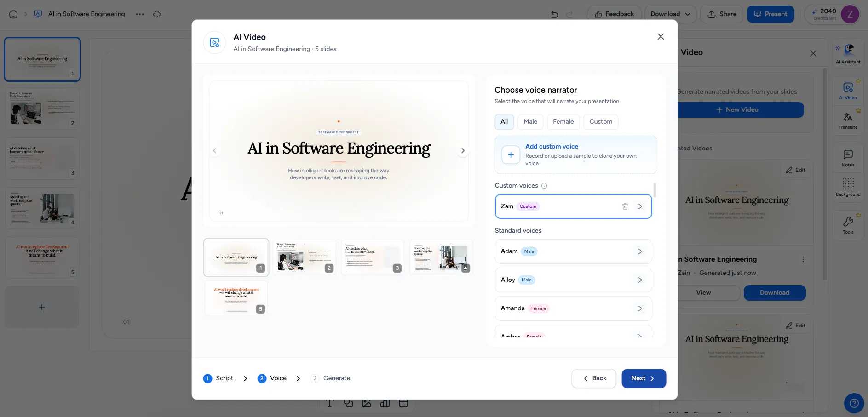Go to the Generate step

(x=330, y=378)
